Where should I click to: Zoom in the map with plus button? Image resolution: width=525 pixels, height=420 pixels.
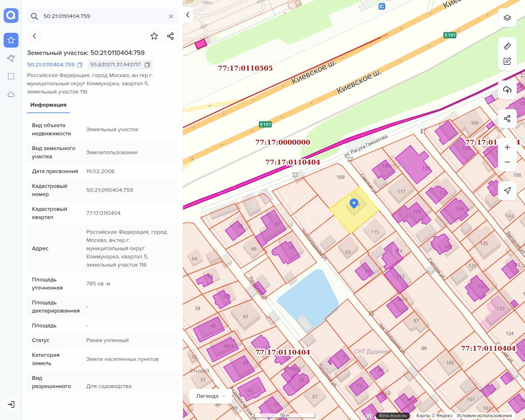(x=507, y=147)
